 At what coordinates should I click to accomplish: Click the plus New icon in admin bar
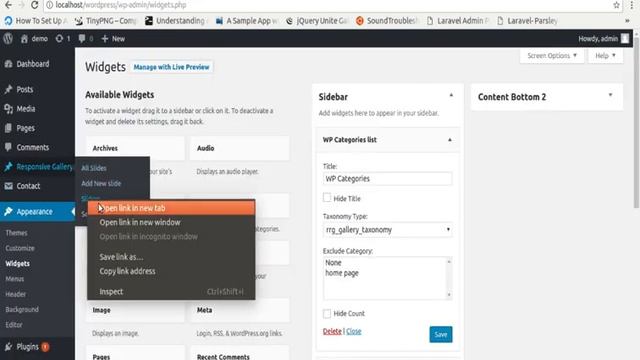click(105, 39)
